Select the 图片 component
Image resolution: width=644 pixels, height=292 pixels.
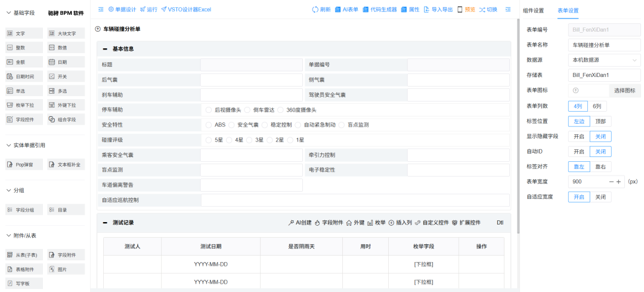click(66, 269)
